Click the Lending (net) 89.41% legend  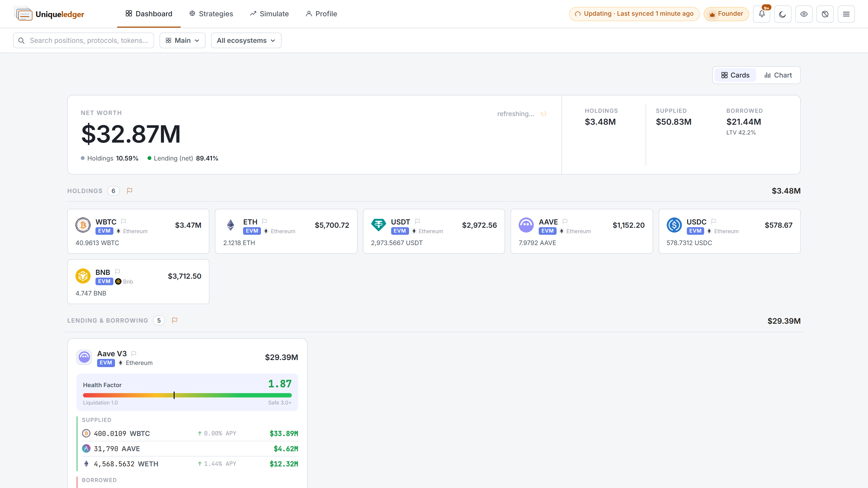[183, 158]
